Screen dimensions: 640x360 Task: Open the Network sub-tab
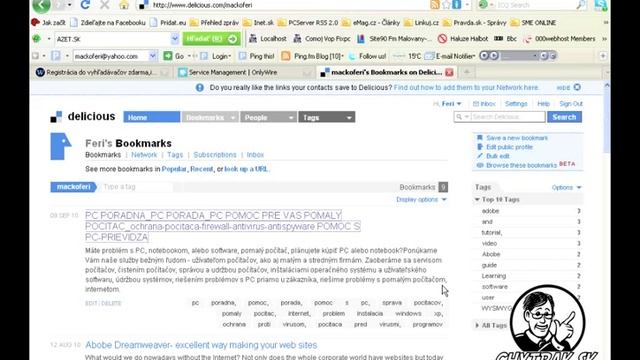[144, 155]
